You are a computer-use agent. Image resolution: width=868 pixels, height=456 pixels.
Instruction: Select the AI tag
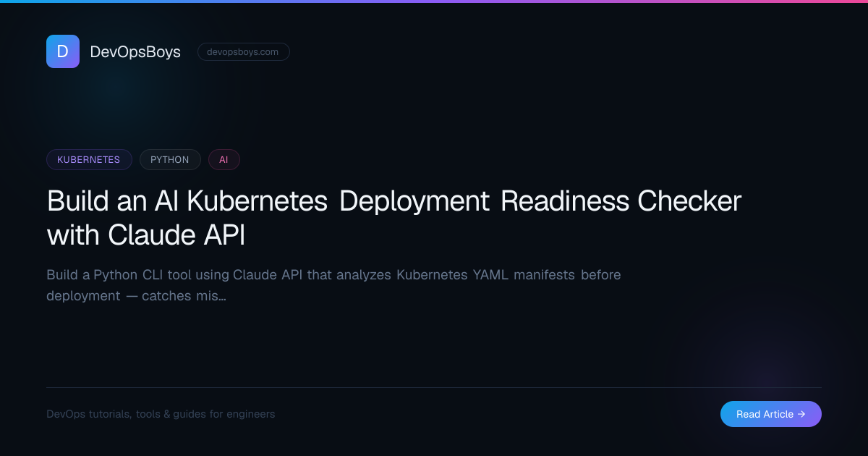coord(224,160)
